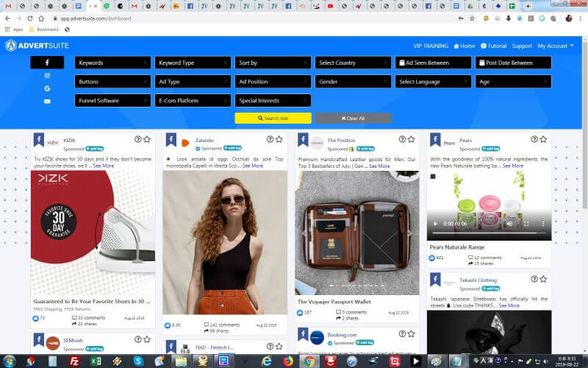Click the Ad Seen Between date field
The image size is (588, 368).
pyautogui.click(x=433, y=63)
